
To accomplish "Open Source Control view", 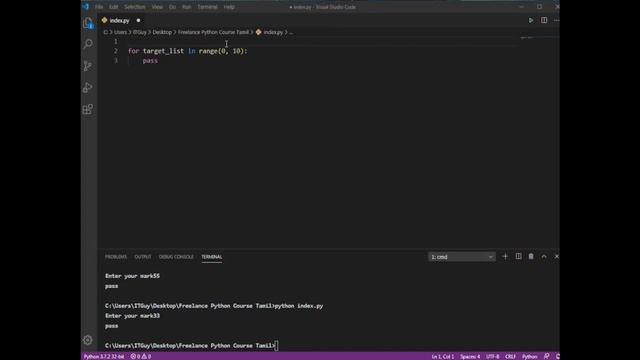I will tap(88, 66).
